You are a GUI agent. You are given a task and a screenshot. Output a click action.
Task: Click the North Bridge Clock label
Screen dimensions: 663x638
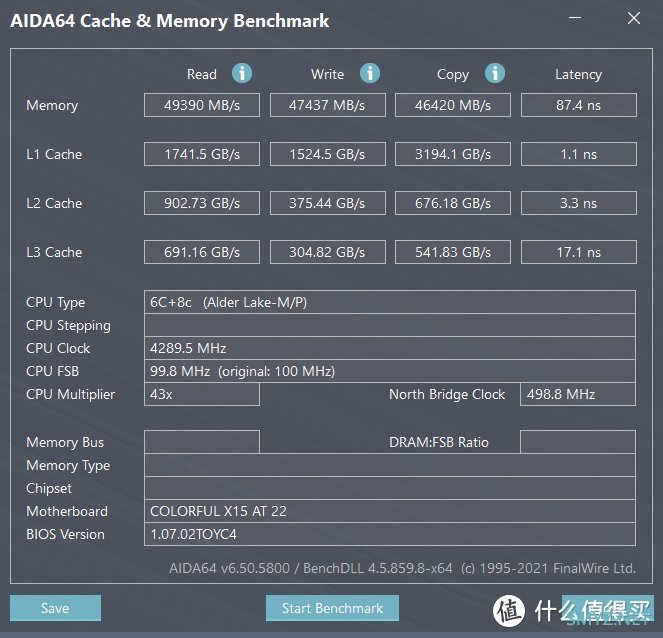[447, 394]
